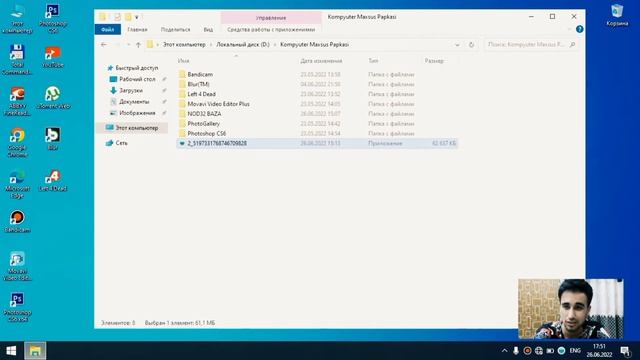Open Google Chrome desktop shortcut

[17, 142]
